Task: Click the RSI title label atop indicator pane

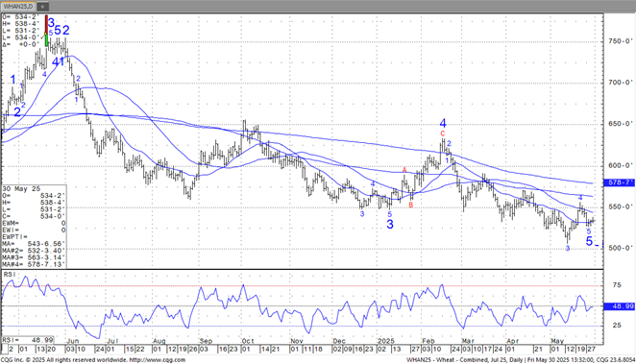Action: 9,275
